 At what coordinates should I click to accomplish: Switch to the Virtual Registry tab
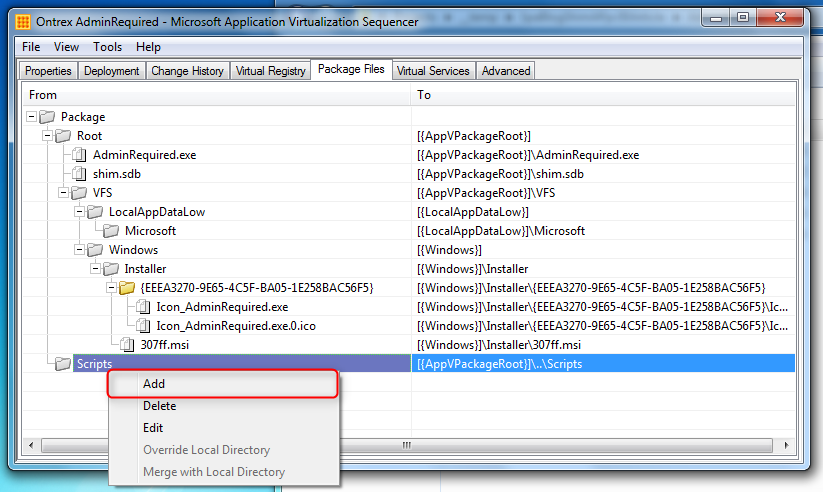[270, 71]
